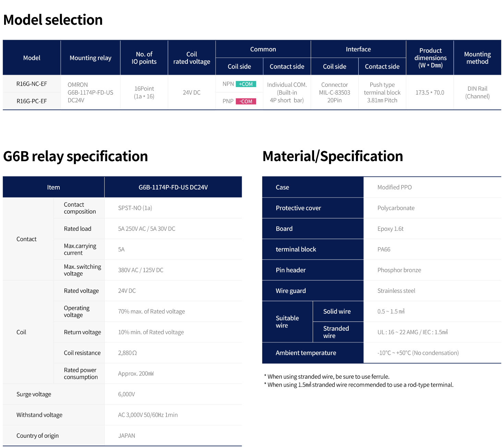504x448 pixels.
Task: Click the Coil rated voltage header
Action: click(x=192, y=58)
